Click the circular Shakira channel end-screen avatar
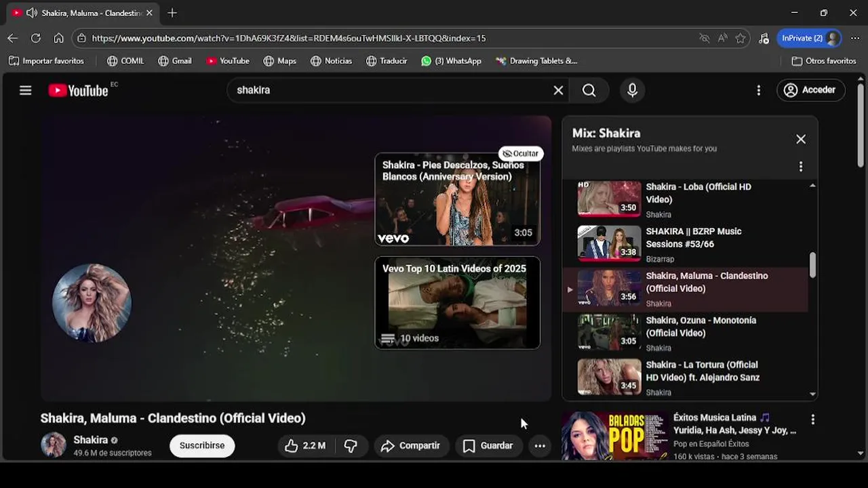The width and height of the screenshot is (868, 488). tap(92, 303)
